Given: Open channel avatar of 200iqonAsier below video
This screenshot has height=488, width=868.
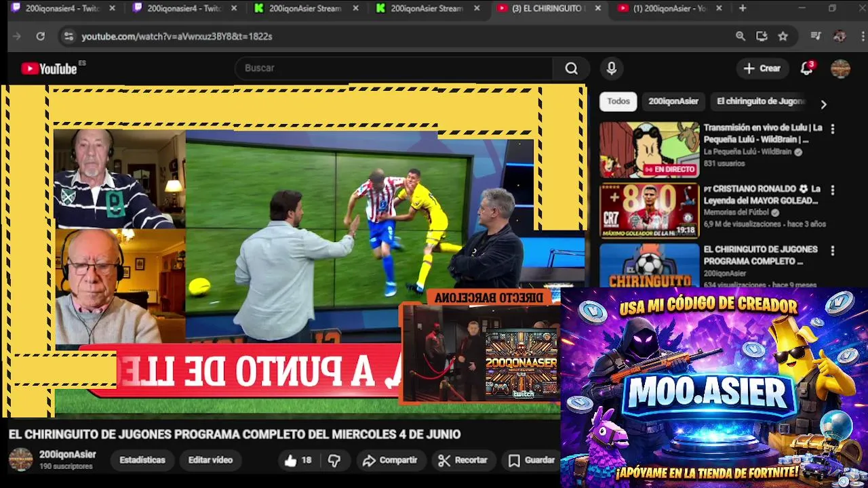Looking at the screenshot, I should point(20,460).
